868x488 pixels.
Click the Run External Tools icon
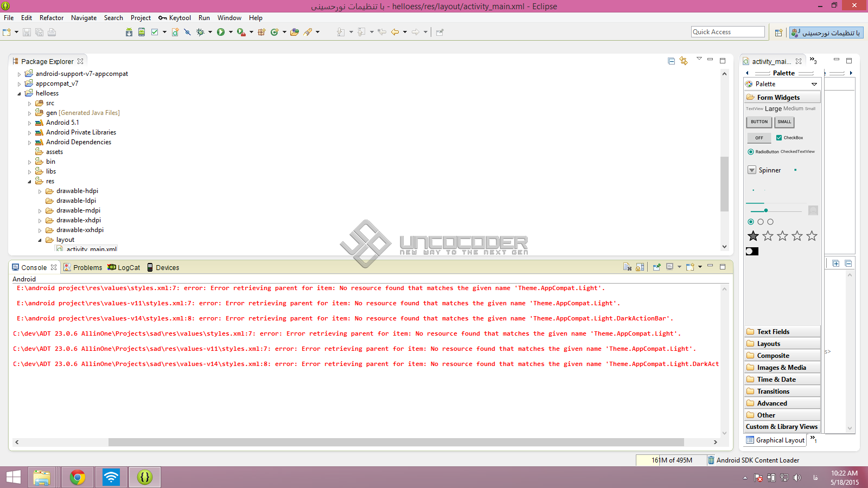241,33
